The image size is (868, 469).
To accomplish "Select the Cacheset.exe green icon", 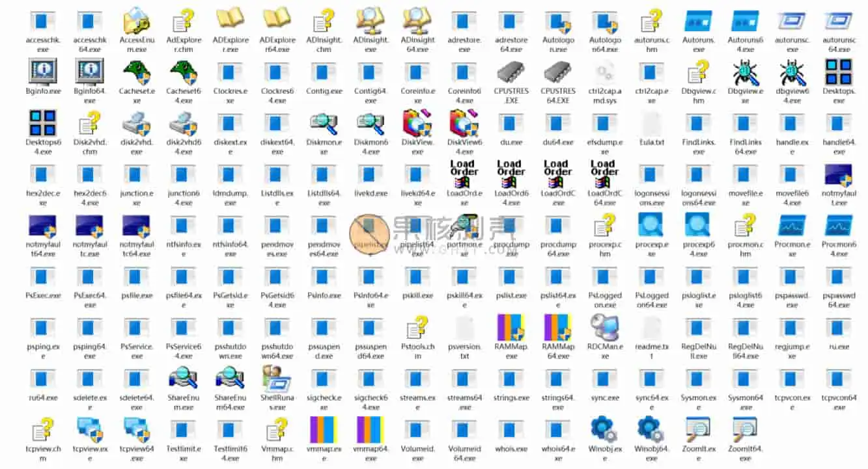I will tap(137, 72).
